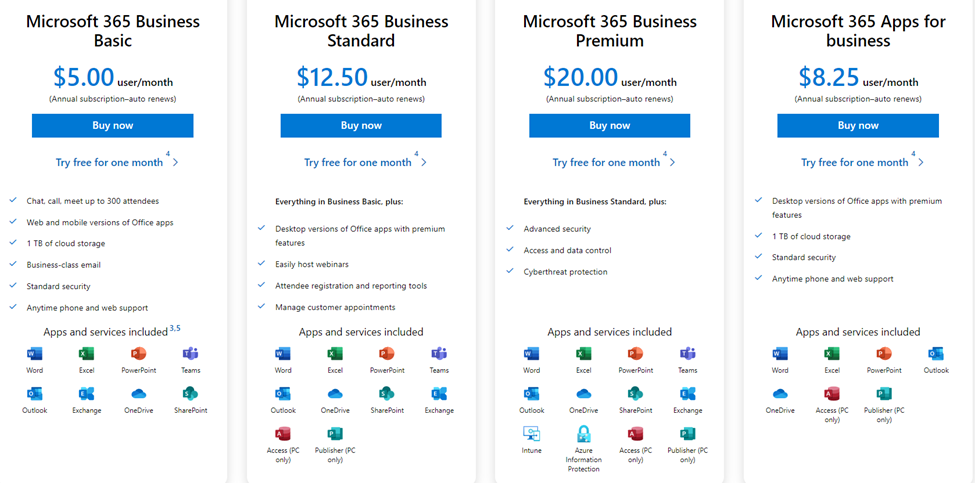
Task: Click the Azure Information Protection icon
Action: pos(583,433)
